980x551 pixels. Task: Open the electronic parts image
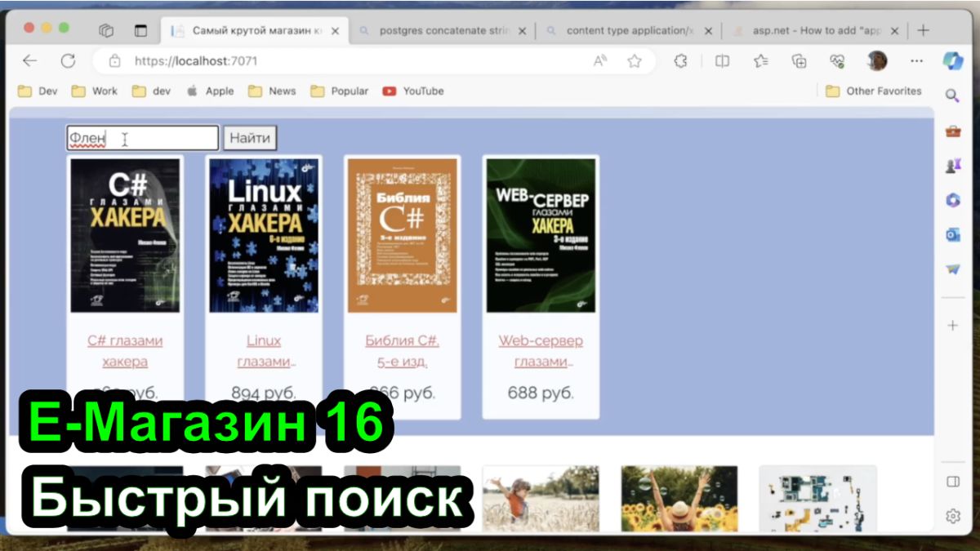(x=818, y=498)
